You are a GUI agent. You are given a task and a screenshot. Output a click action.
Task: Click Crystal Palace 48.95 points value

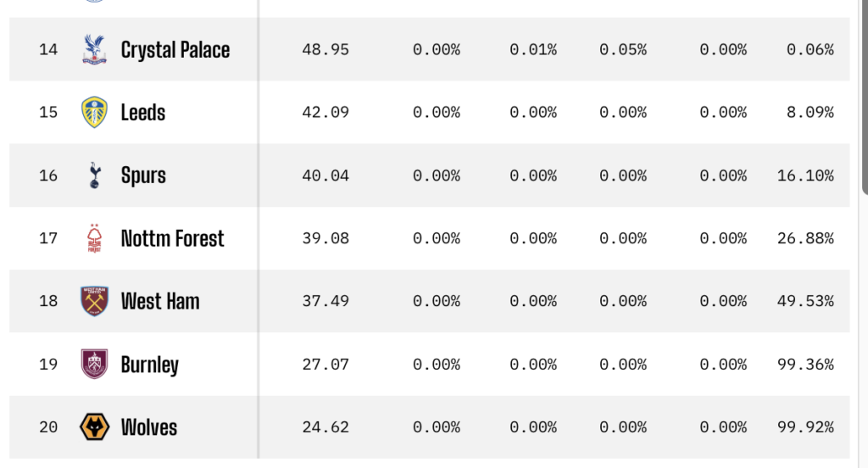(325, 50)
